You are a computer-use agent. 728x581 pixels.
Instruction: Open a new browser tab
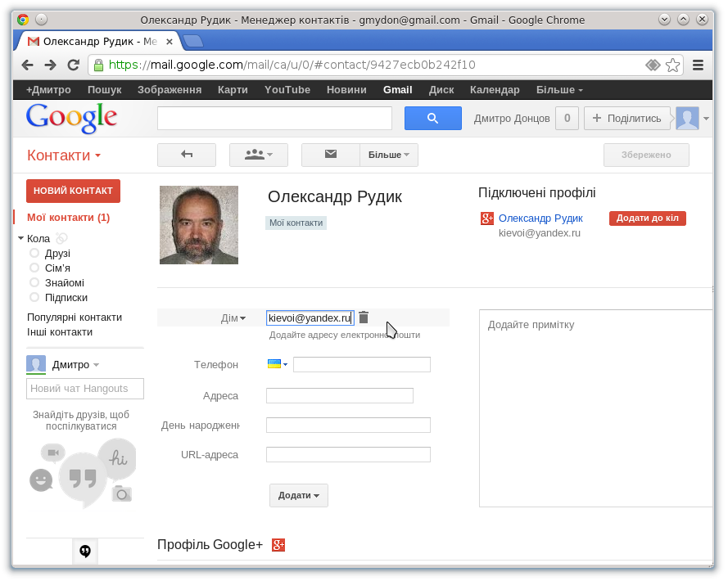tap(193, 41)
